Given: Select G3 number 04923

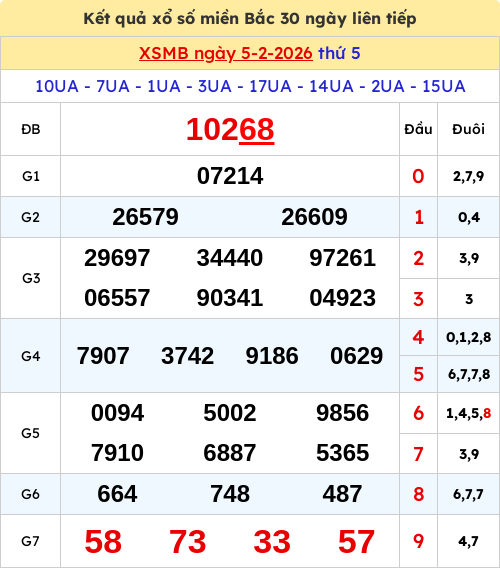Looking at the screenshot, I should point(342,298).
